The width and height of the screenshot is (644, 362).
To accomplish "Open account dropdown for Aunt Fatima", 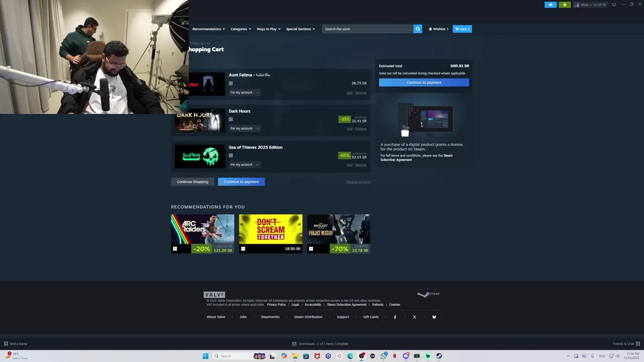I will click(245, 93).
